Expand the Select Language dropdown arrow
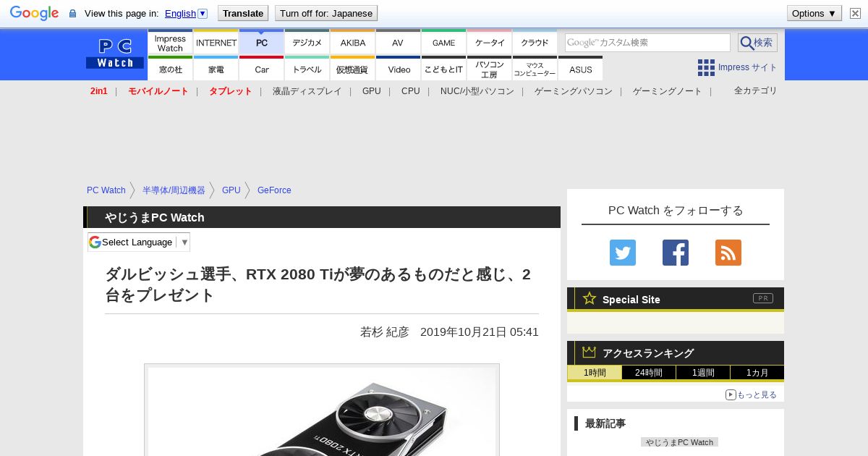Image resolution: width=868 pixels, height=456 pixels. point(184,242)
